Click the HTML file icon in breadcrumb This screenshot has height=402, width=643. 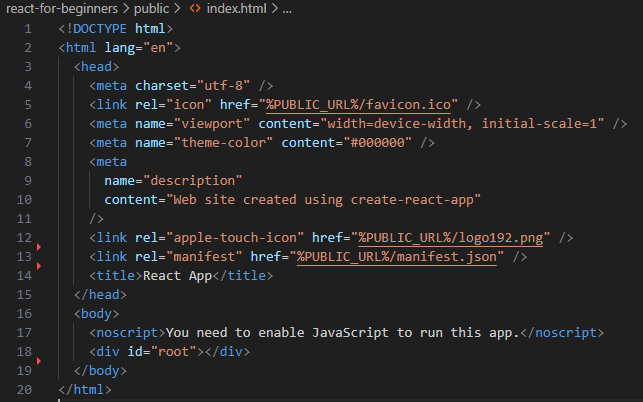click(x=195, y=9)
